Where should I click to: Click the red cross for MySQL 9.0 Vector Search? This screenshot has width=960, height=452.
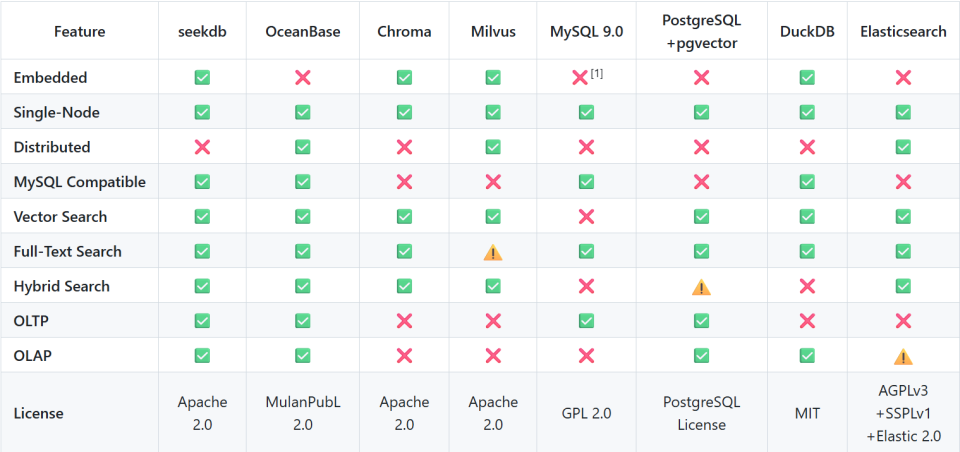[x=586, y=217]
